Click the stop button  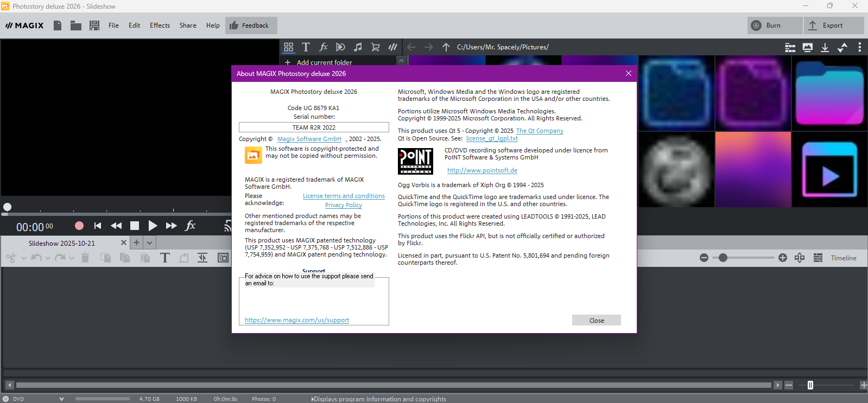click(x=135, y=226)
